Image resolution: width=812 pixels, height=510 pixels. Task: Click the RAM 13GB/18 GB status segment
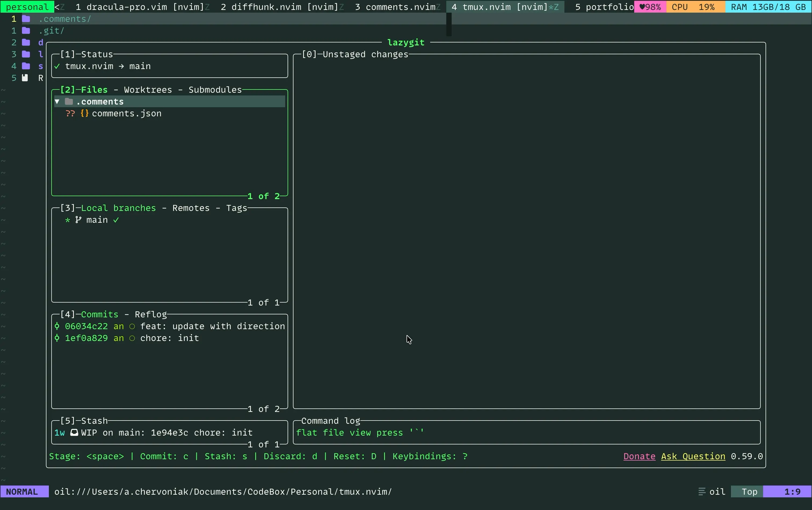[x=769, y=7]
